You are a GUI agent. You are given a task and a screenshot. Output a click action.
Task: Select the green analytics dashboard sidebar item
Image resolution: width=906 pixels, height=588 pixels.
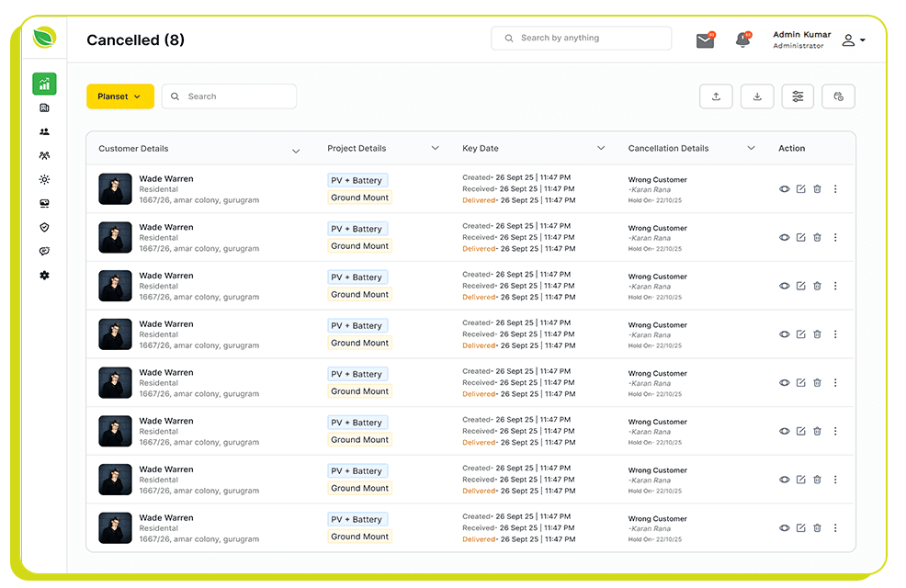[44, 84]
